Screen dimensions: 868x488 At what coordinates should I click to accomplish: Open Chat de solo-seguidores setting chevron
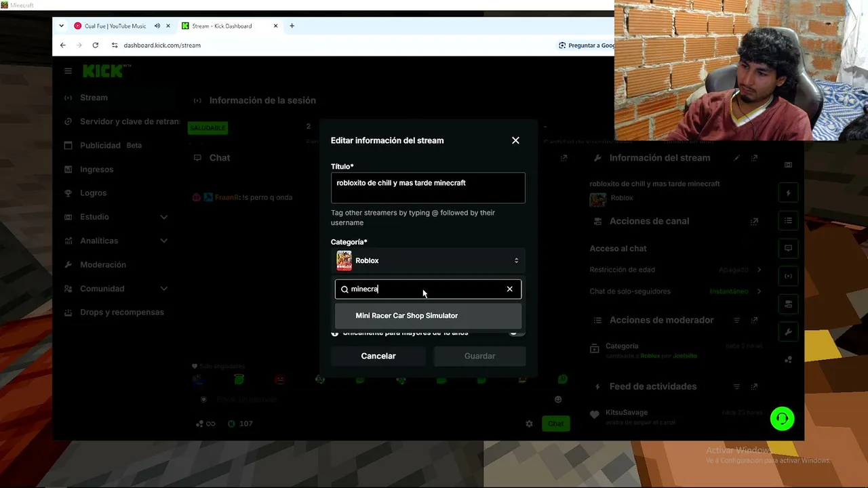coord(759,291)
